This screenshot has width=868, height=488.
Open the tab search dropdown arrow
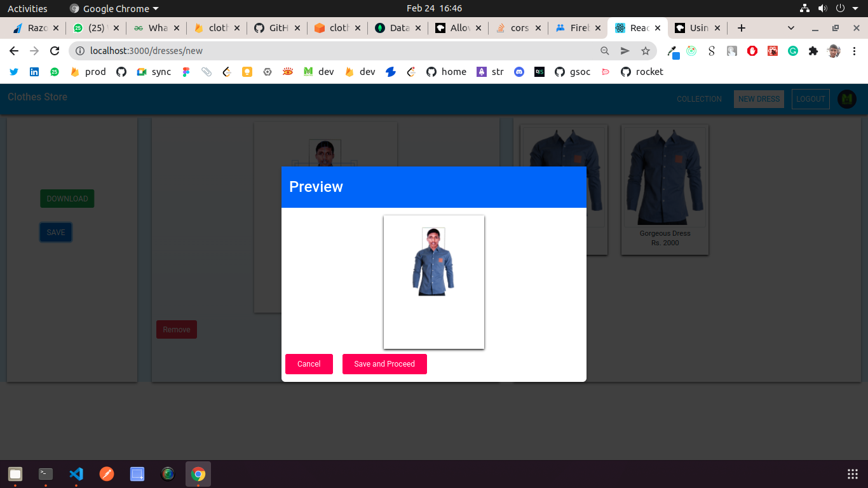pyautogui.click(x=790, y=28)
